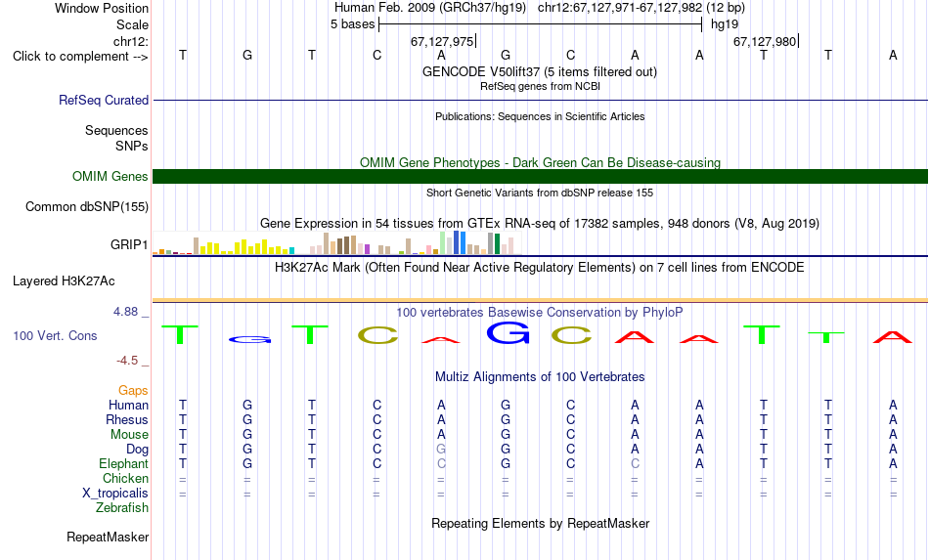
Task: Click the chr12:67,127,971-67,127,982 coordinates text
Action: coord(620,8)
